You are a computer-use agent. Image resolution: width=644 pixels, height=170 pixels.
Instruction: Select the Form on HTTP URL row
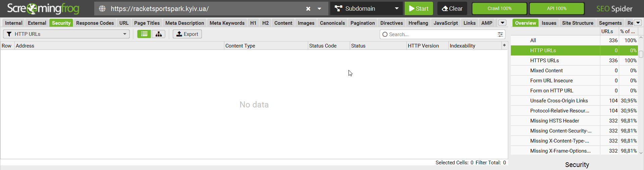[574, 91]
